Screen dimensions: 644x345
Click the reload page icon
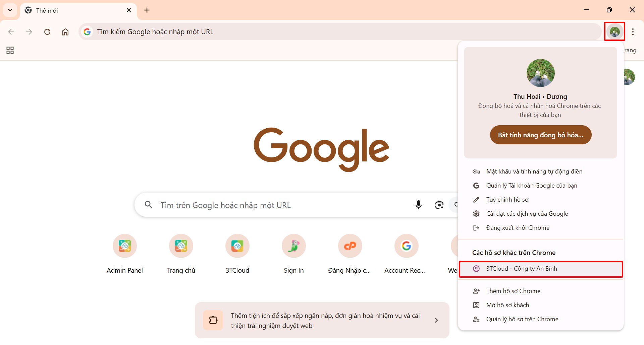tap(47, 32)
